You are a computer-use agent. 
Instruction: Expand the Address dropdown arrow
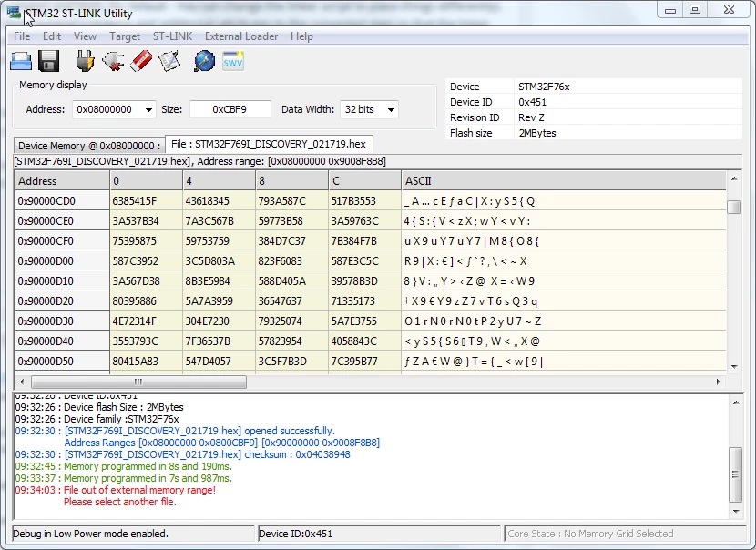pos(149,110)
